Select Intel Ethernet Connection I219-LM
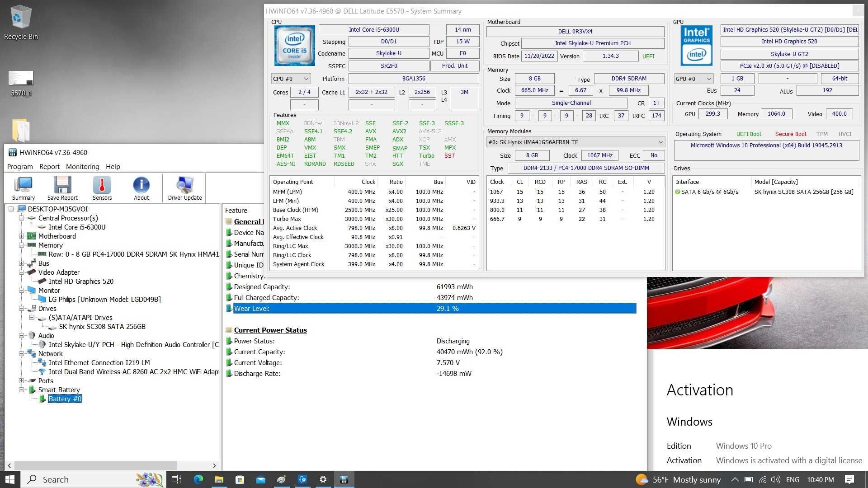Viewport: 868px width, 488px height. pos(99,362)
